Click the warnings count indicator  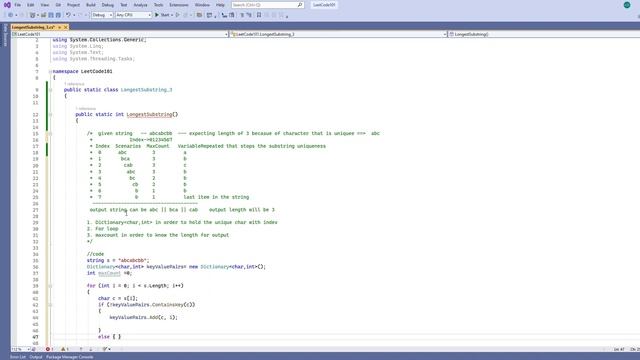pos(64,349)
